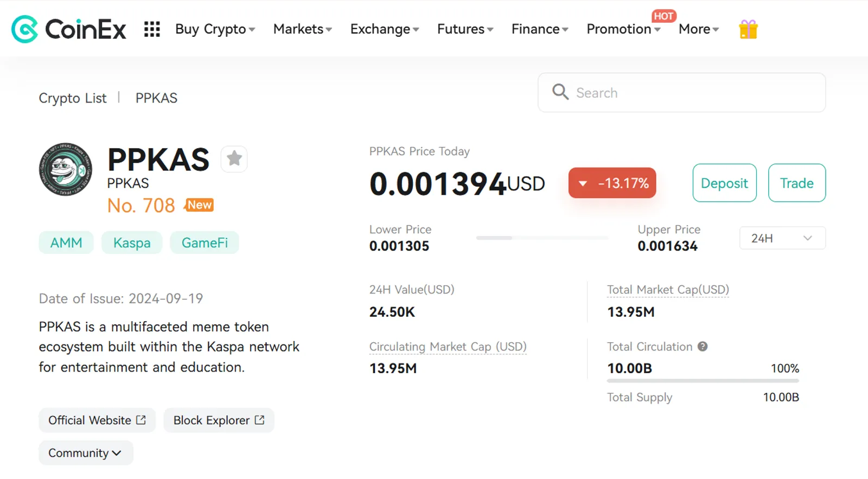Expand the Futures menu
868x479 pixels.
465,29
